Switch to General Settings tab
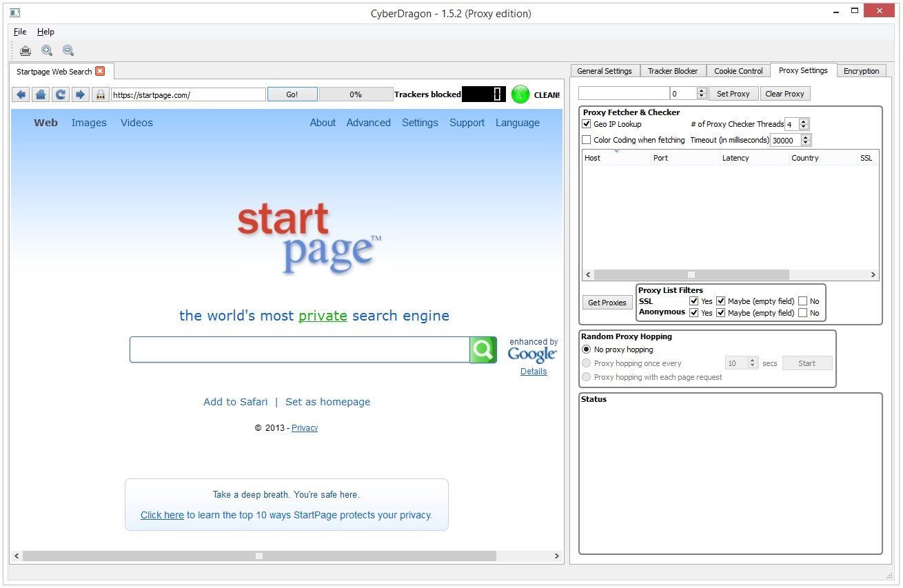The width and height of the screenshot is (903, 588). click(605, 71)
